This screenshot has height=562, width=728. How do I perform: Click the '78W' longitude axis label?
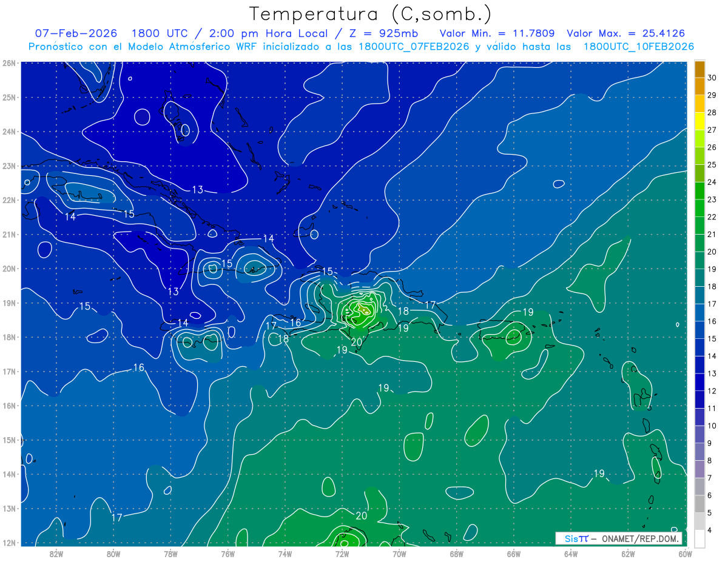point(170,553)
